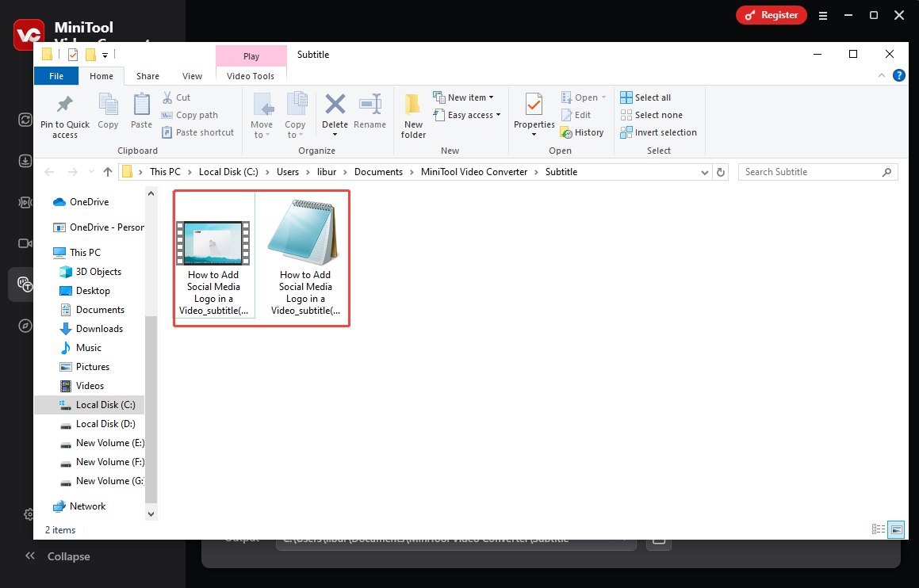Expand the address bar history dropdown
Screen dimensions: 919x588
(x=704, y=172)
